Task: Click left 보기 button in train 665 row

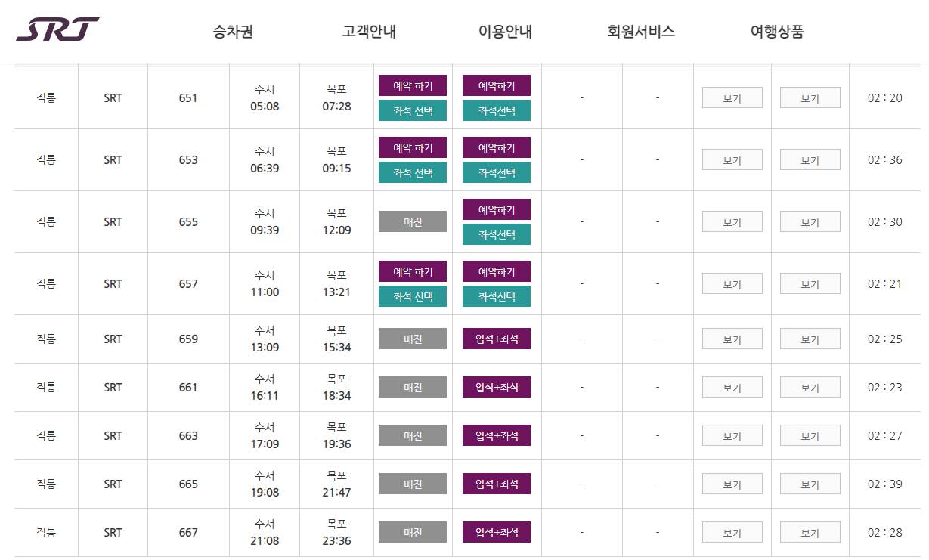Action: 732,484
